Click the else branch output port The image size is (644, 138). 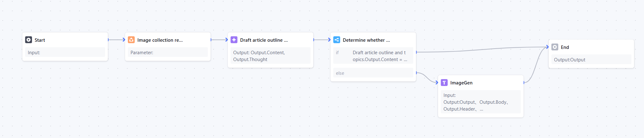[416, 73]
